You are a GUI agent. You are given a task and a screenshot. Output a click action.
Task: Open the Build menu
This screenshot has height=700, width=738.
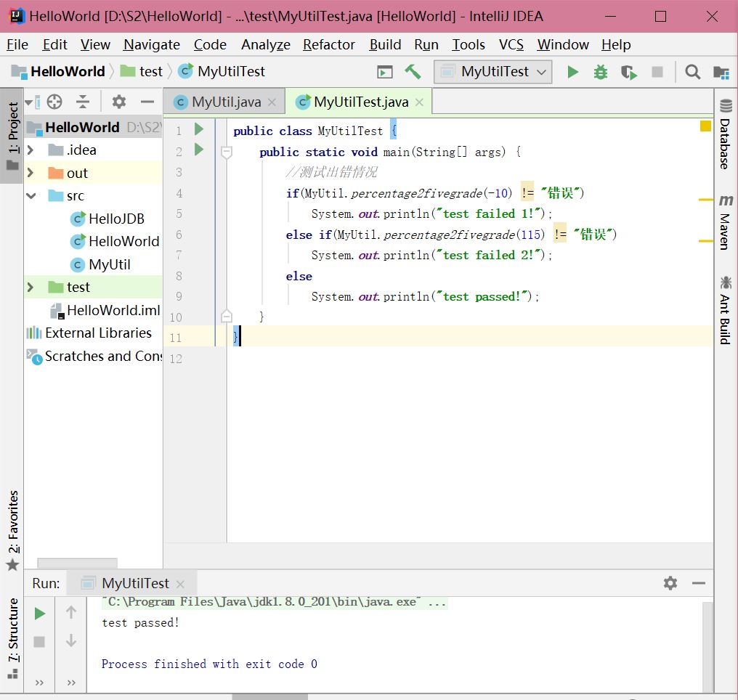tap(385, 45)
